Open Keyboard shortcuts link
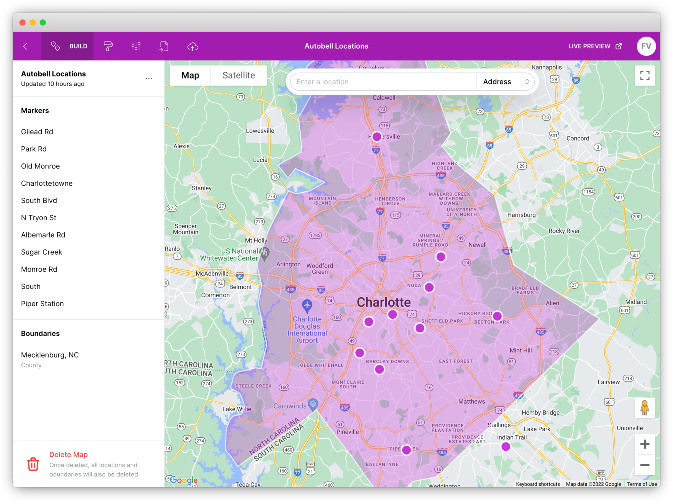The height and width of the screenshot is (500, 673). (x=538, y=484)
